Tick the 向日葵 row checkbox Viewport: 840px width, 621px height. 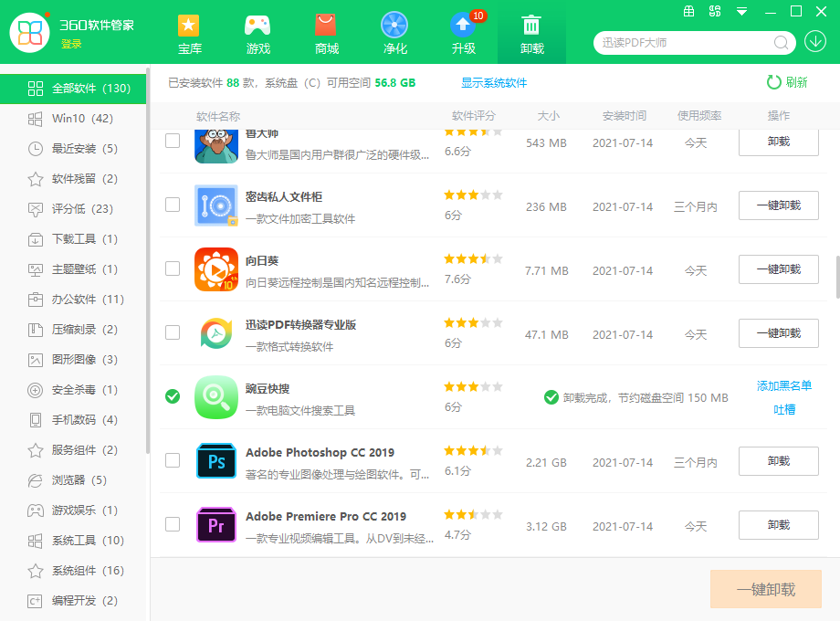coord(173,269)
